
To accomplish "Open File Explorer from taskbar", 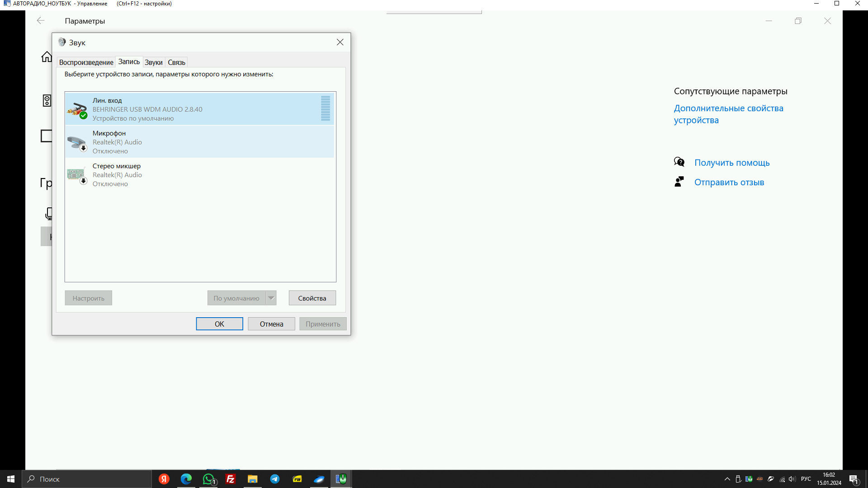I will pos(252,479).
